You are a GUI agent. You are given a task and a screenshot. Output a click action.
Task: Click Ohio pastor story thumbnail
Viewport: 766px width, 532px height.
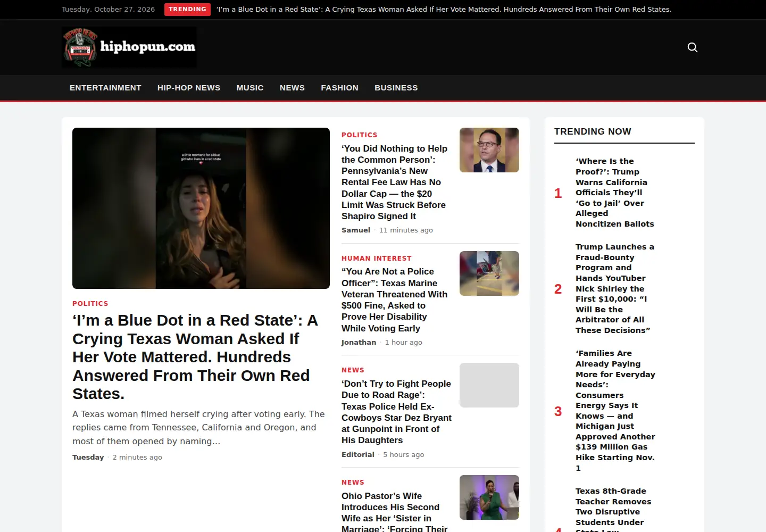[x=489, y=497]
